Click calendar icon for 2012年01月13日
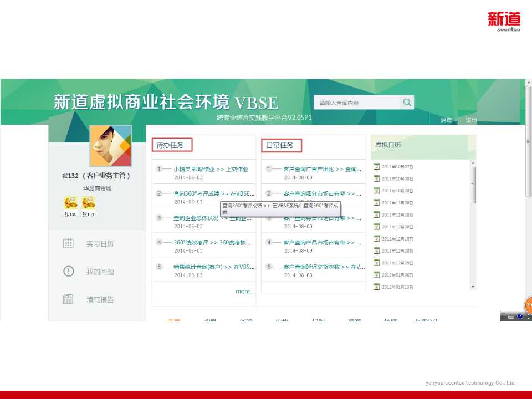This screenshot has width=532, height=399. (376, 287)
